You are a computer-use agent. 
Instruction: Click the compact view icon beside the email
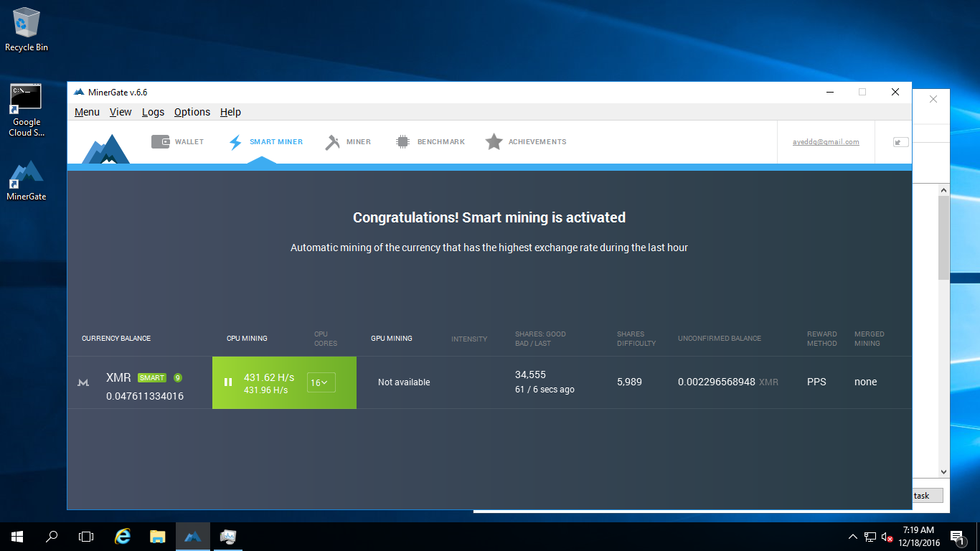(900, 142)
